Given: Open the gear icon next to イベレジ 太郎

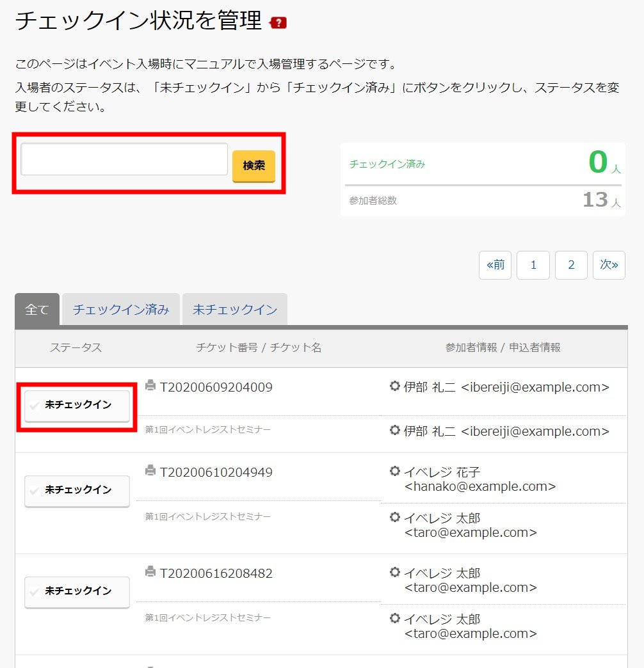Looking at the screenshot, I should coord(394,574).
